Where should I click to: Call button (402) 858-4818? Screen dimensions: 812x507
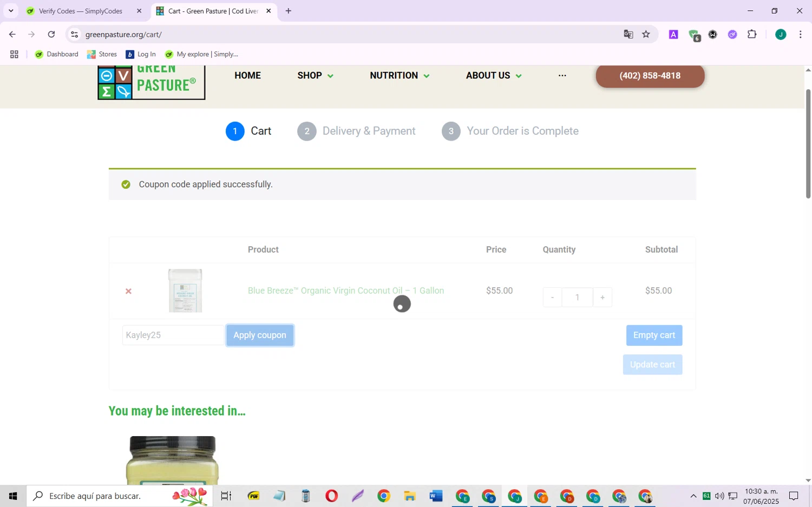650,76
